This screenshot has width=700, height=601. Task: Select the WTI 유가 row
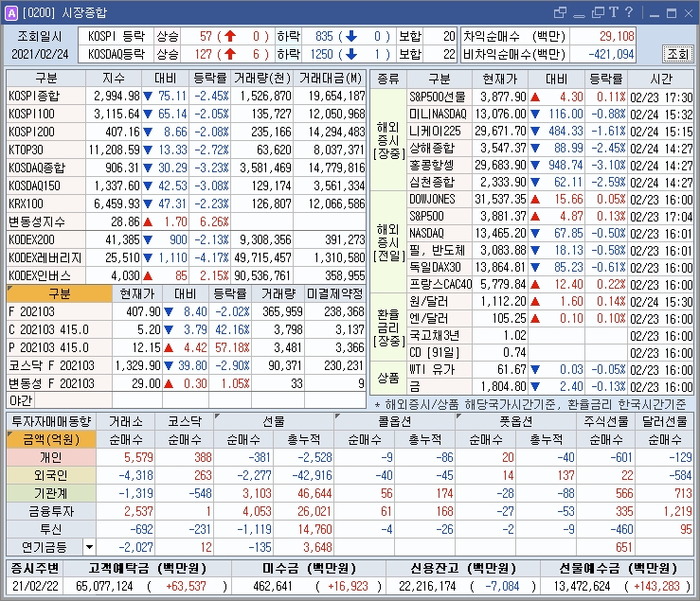pos(550,369)
